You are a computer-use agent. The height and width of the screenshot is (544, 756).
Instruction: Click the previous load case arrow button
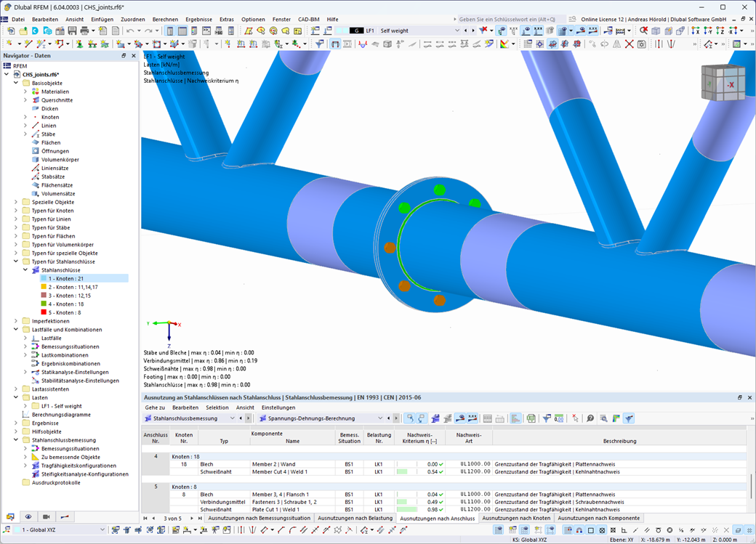coord(465,31)
